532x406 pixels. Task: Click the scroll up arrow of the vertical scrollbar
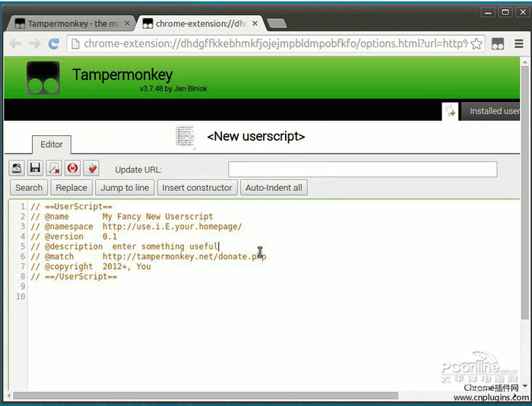coord(525,62)
